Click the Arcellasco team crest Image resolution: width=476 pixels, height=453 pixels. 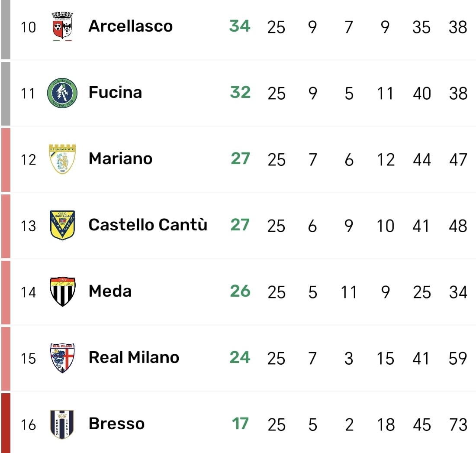(62, 26)
